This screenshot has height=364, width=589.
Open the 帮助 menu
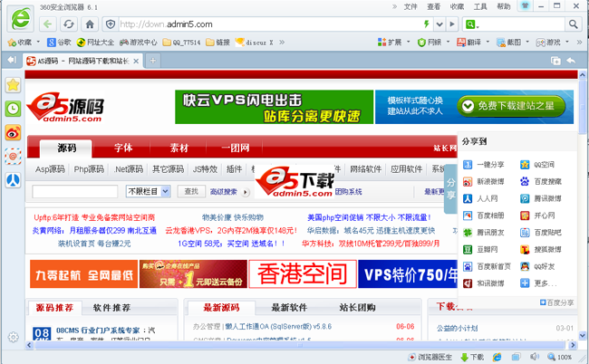click(503, 6)
